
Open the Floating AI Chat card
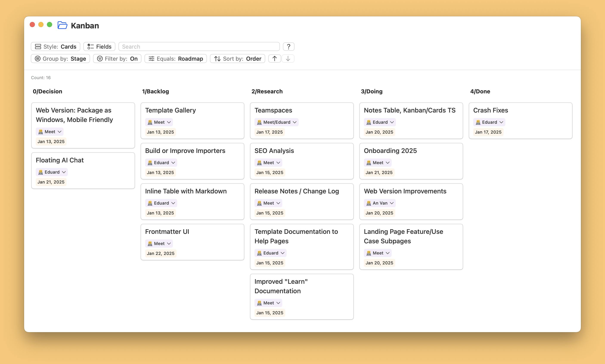[60, 160]
